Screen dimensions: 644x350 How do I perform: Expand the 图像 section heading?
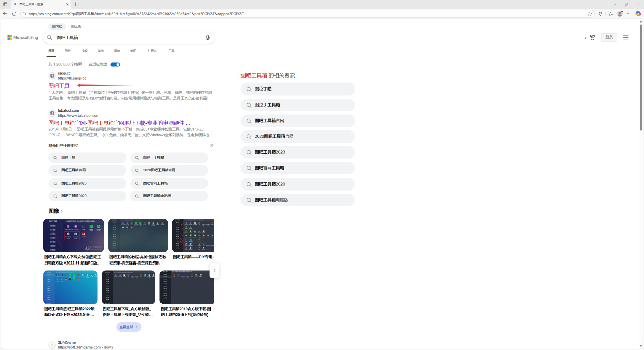pos(56,211)
